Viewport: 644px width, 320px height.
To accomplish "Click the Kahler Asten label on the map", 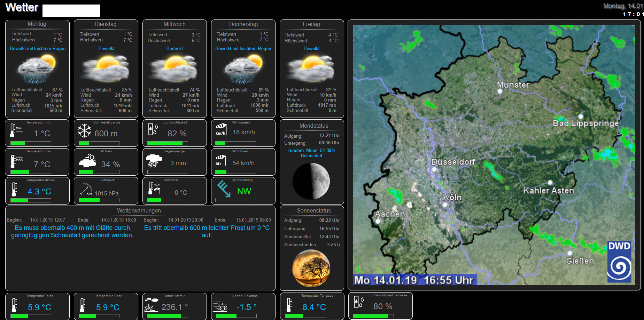I will 549,191.
